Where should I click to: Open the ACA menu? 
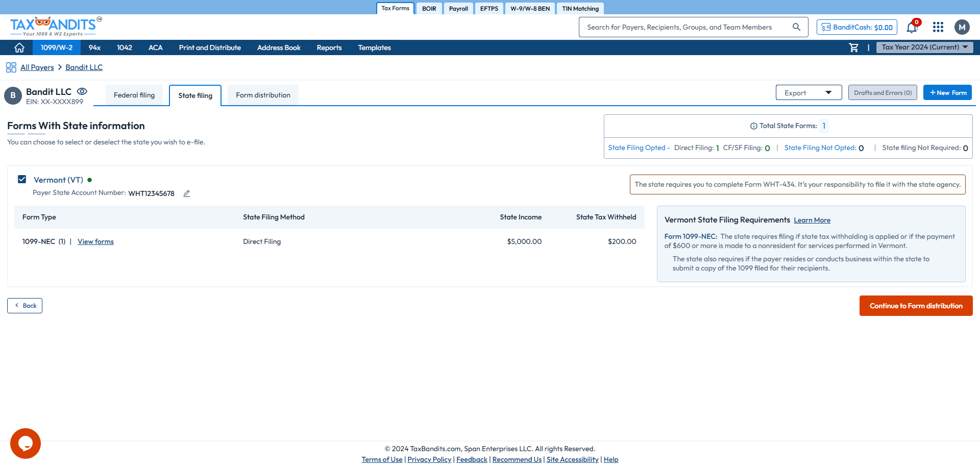156,47
